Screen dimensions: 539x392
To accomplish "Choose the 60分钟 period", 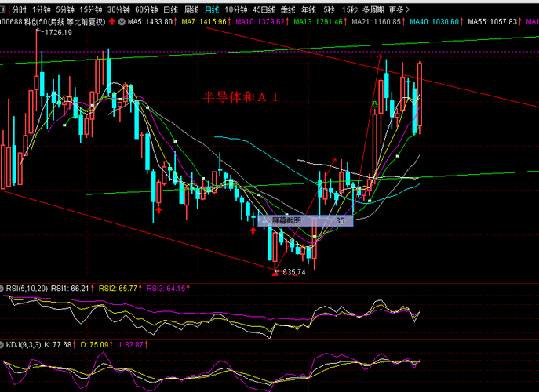I will coord(146,9).
